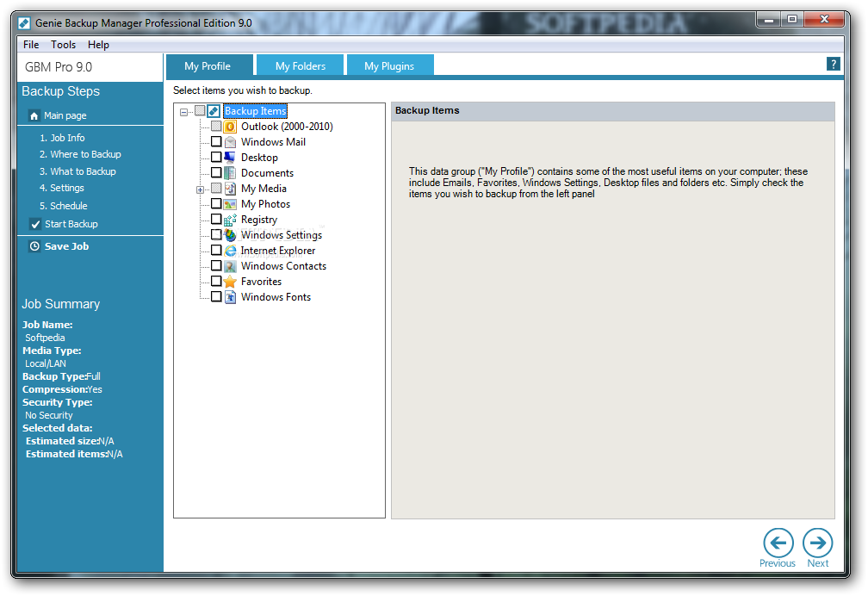
Task: Click the Previous text label
Action: pos(778,562)
